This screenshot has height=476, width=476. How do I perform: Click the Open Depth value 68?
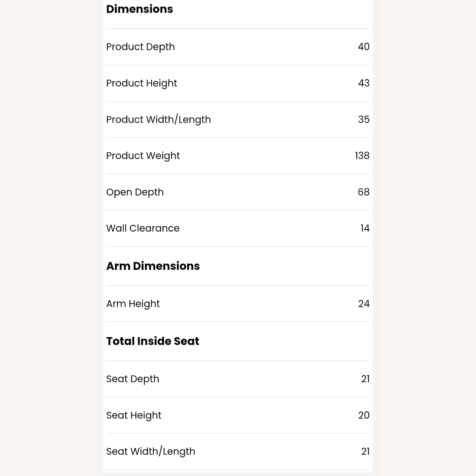point(363,192)
